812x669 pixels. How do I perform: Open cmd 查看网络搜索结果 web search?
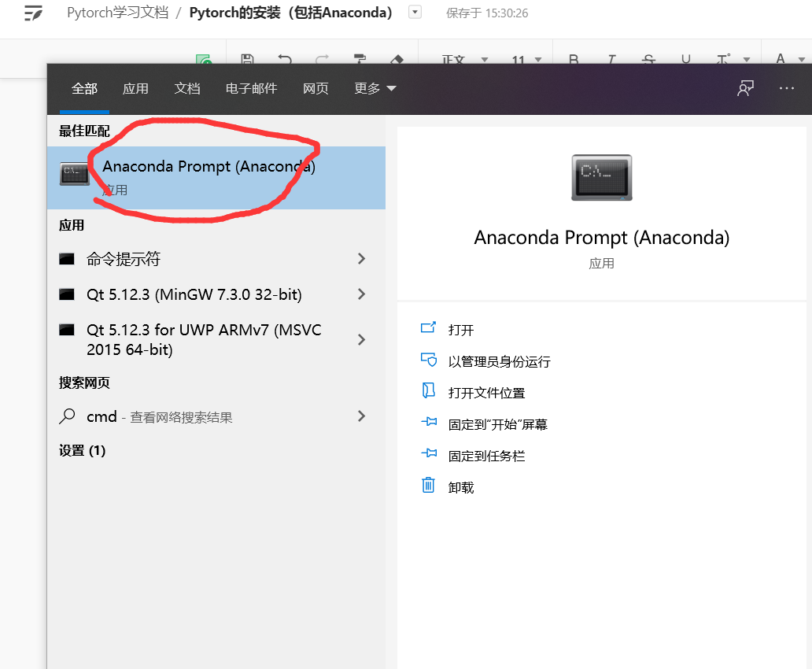(216, 416)
